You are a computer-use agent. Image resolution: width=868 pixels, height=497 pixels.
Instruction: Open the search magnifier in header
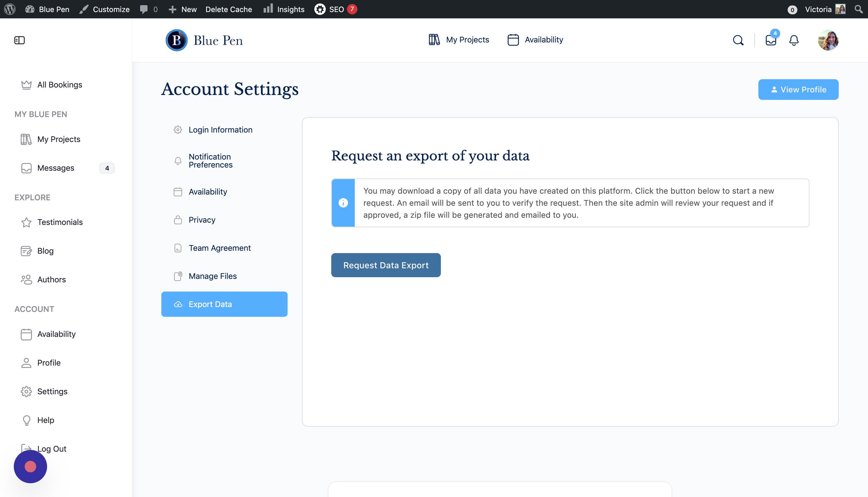[x=738, y=40]
